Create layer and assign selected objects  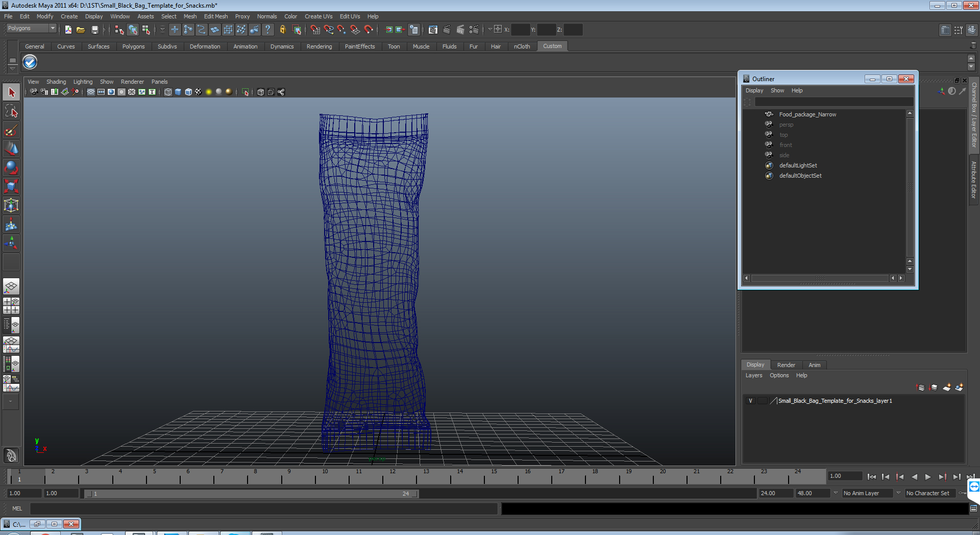960,387
